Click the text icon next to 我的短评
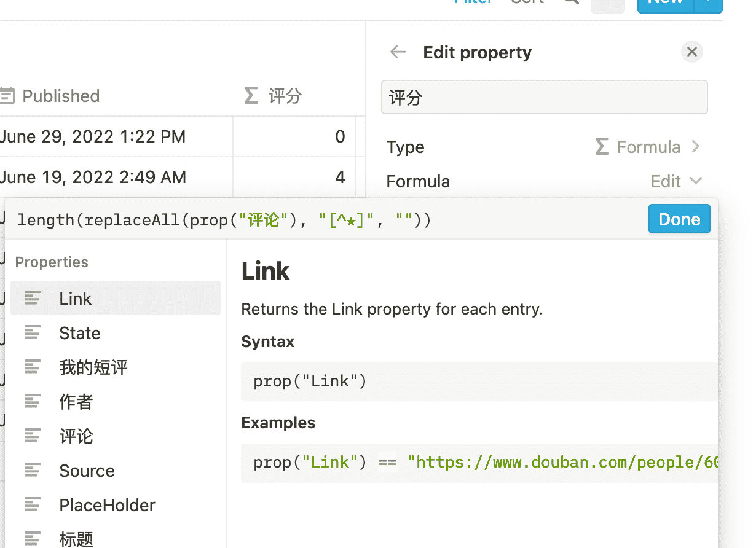756x548 pixels. pyautogui.click(x=33, y=367)
